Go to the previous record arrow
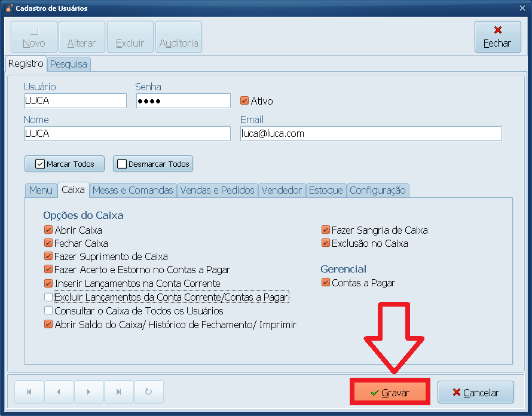This screenshot has width=532, height=416. (59, 392)
